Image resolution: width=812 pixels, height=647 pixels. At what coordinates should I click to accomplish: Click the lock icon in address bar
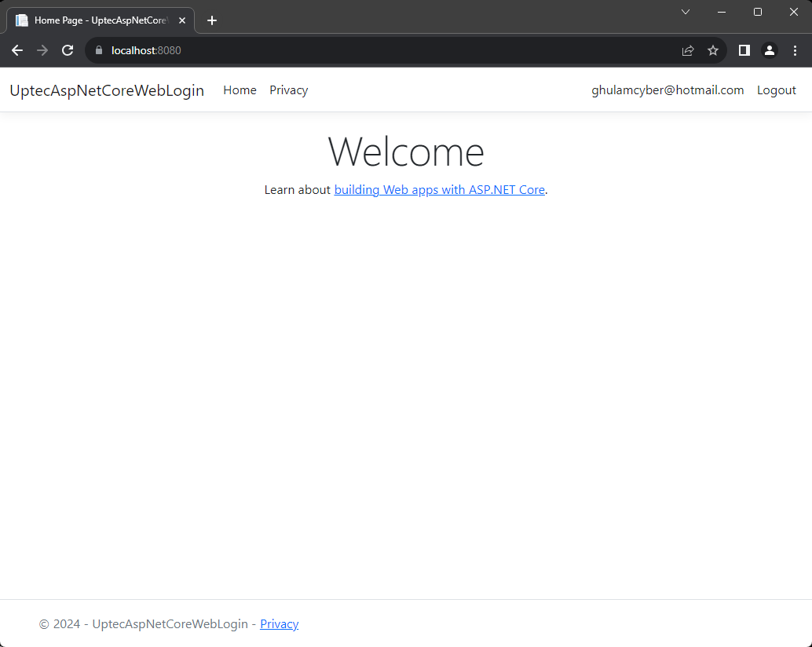pyautogui.click(x=99, y=50)
